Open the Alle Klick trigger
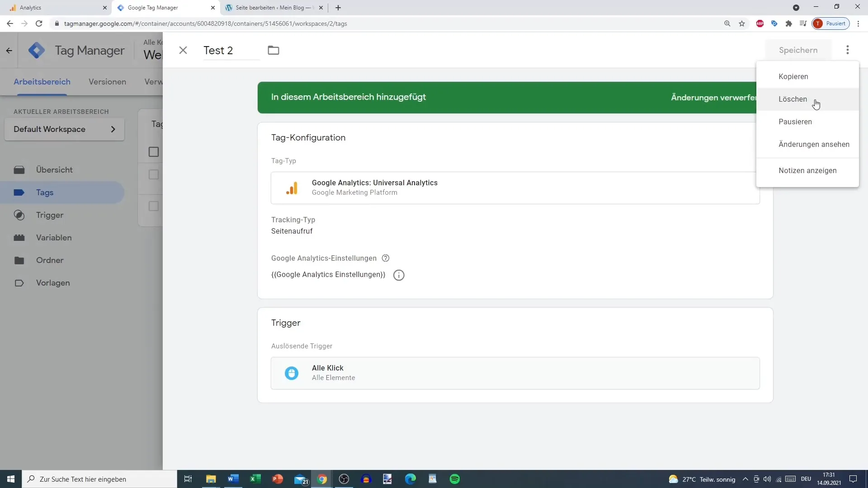 pos(515,373)
